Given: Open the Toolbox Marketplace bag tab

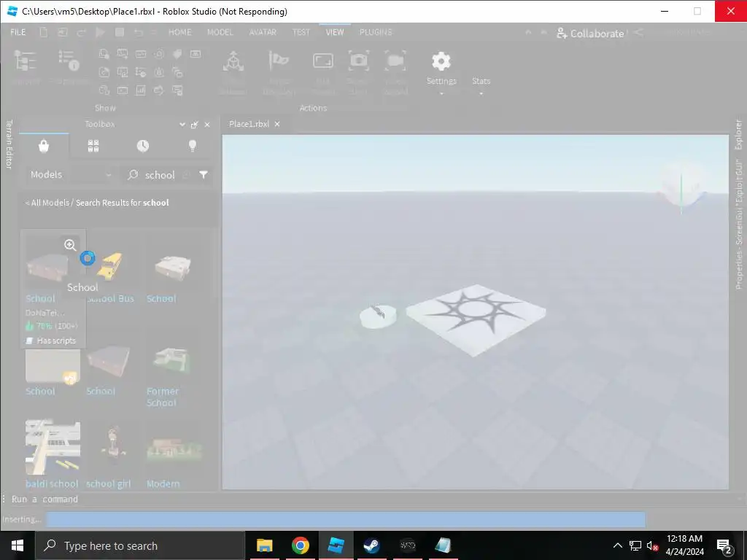Looking at the screenshot, I should [x=44, y=146].
